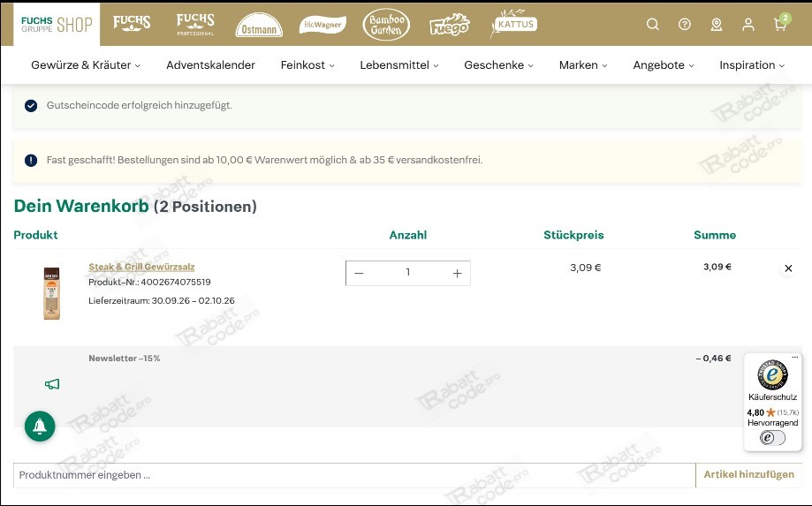Expand the Lebensmittel menu
The height and width of the screenshot is (506, 812).
coord(399,65)
